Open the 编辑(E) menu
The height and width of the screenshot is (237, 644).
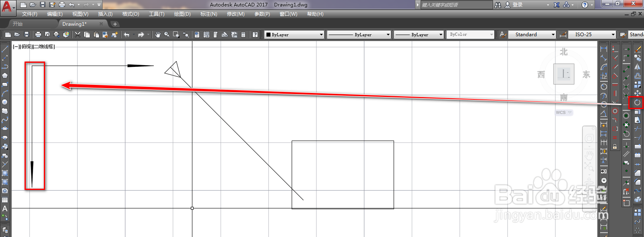click(55, 14)
